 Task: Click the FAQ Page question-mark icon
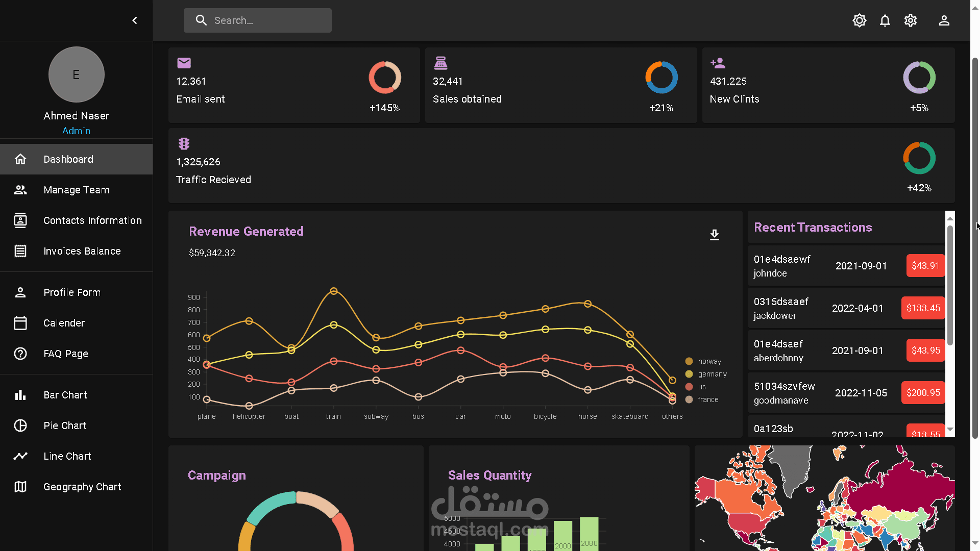pos(20,354)
